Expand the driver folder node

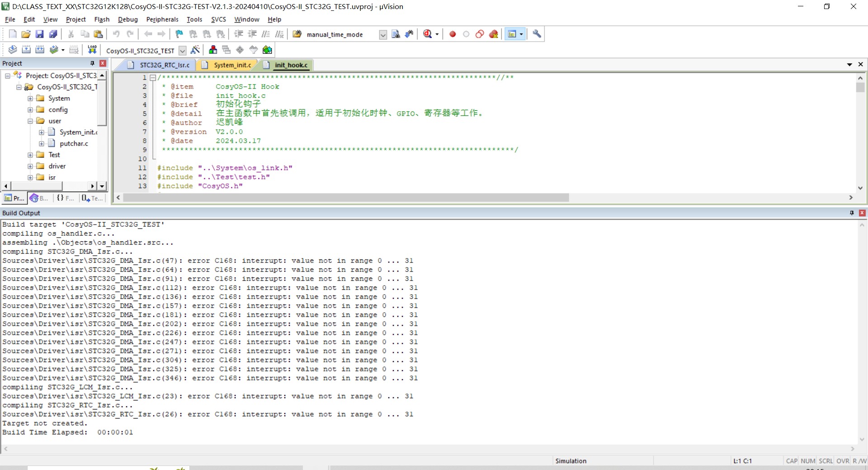click(30, 166)
